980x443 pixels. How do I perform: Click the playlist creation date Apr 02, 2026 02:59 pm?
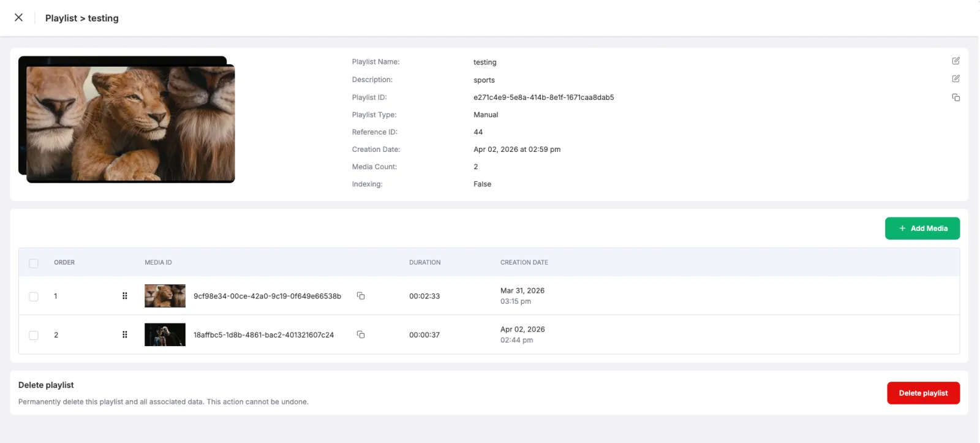click(x=517, y=150)
